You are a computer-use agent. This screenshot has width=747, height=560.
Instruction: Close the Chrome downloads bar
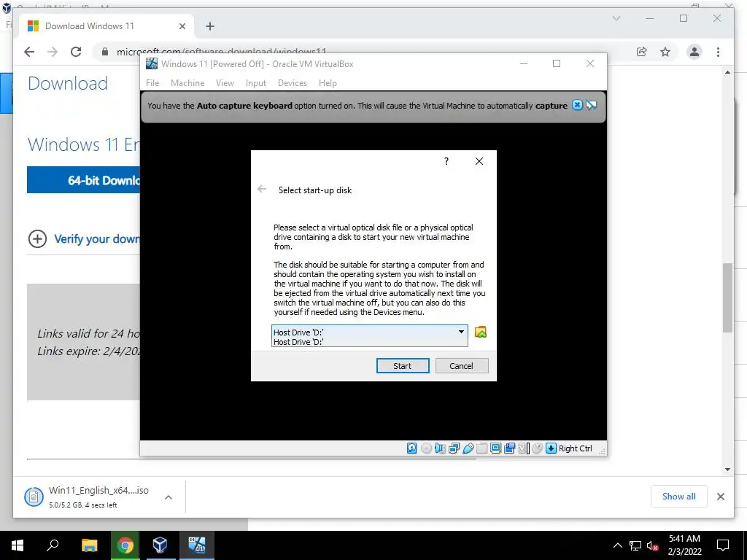point(720,497)
